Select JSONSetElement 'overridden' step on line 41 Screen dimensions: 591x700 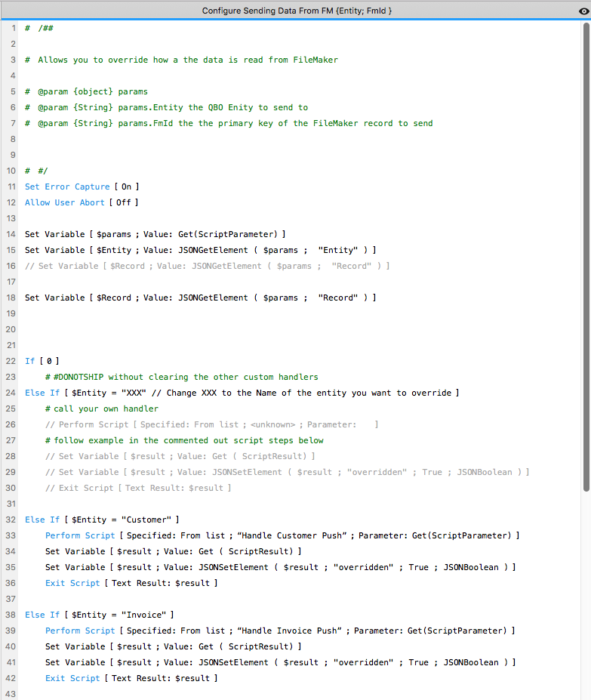[280, 662]
